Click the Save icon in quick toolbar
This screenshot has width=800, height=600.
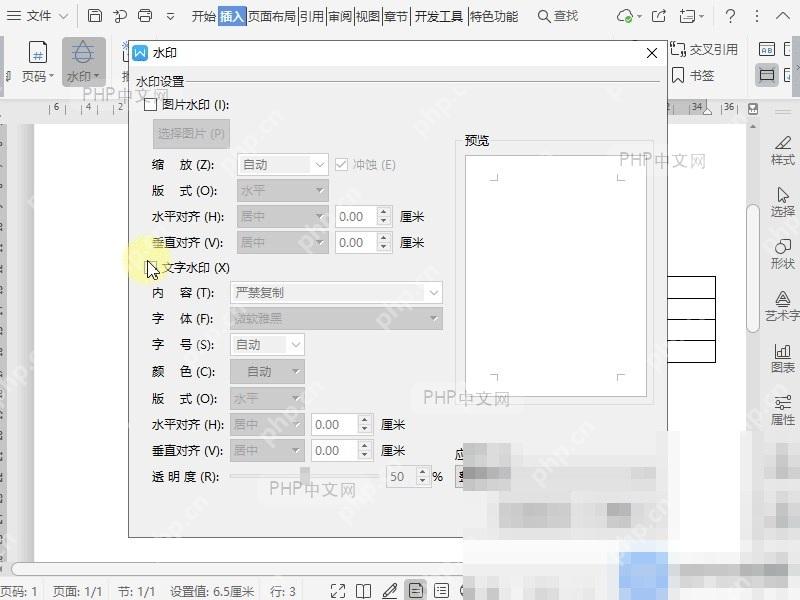tap(94, 16)
